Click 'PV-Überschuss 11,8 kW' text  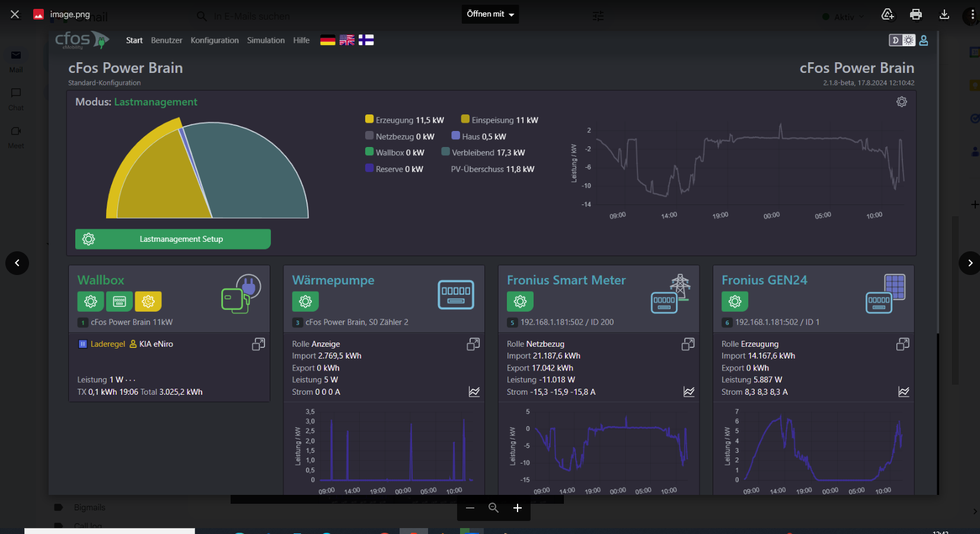(x=493, y=169)
